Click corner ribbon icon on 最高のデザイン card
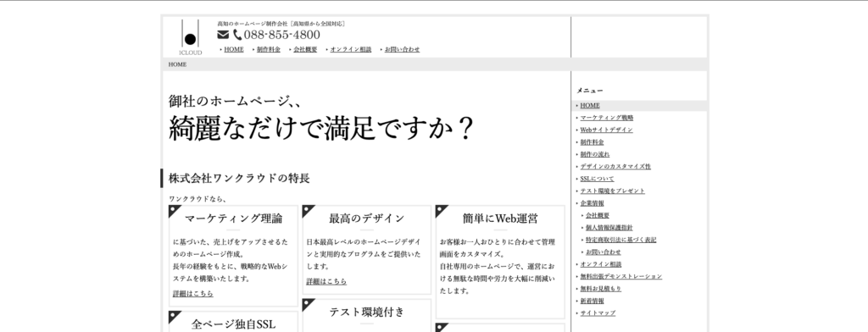 (x=308, y=211)
